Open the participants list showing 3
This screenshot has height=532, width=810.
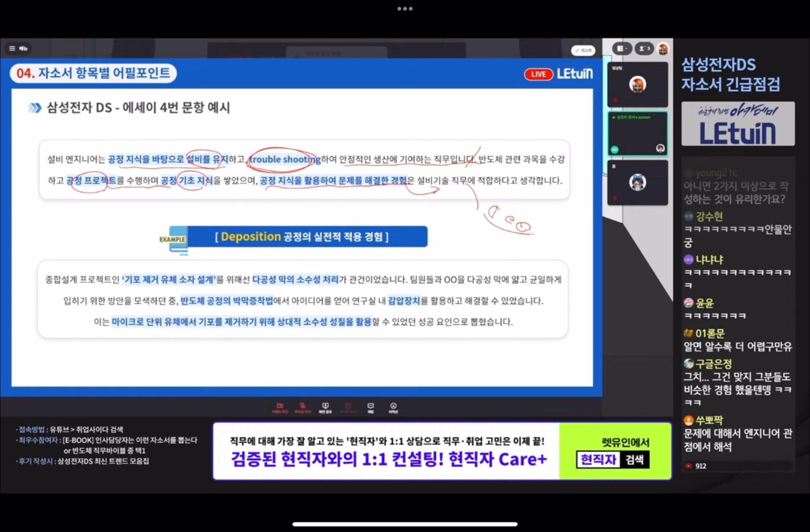[x=644, y=48]
